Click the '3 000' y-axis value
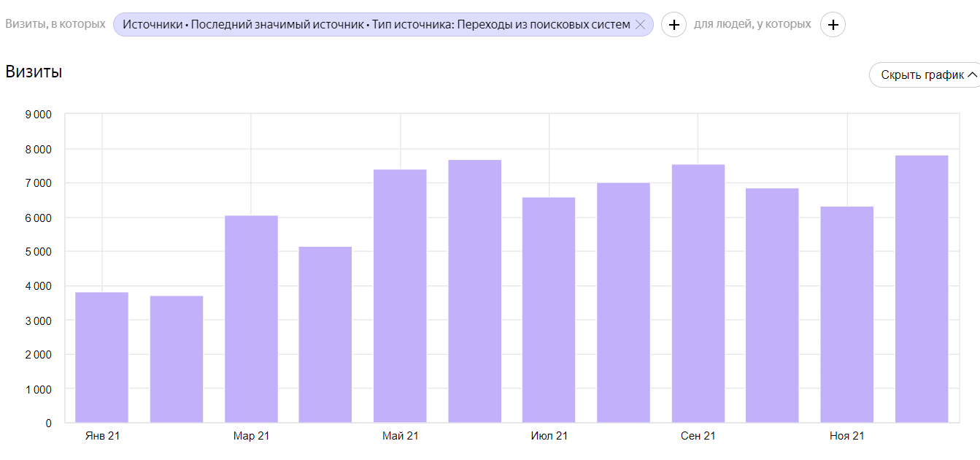This screenshot has height=460, width=980. (38, 321)
